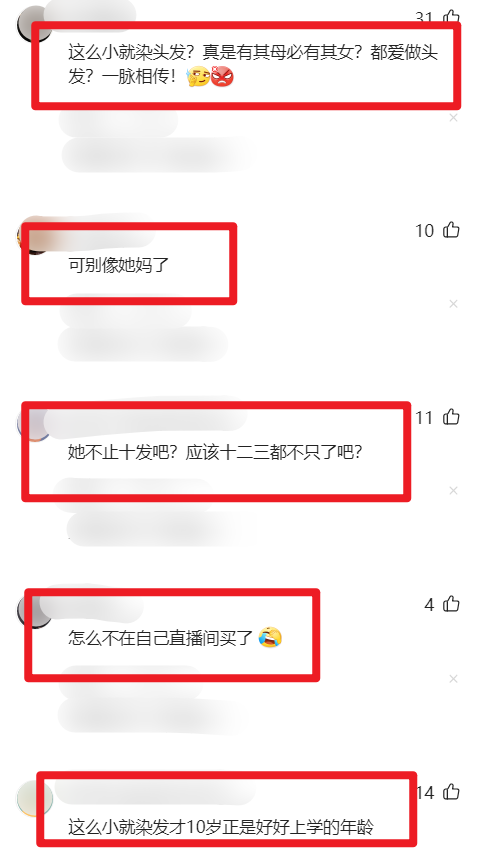Like the comment with 31 likes
490x854 pixels.
click(x=451, y=17)
